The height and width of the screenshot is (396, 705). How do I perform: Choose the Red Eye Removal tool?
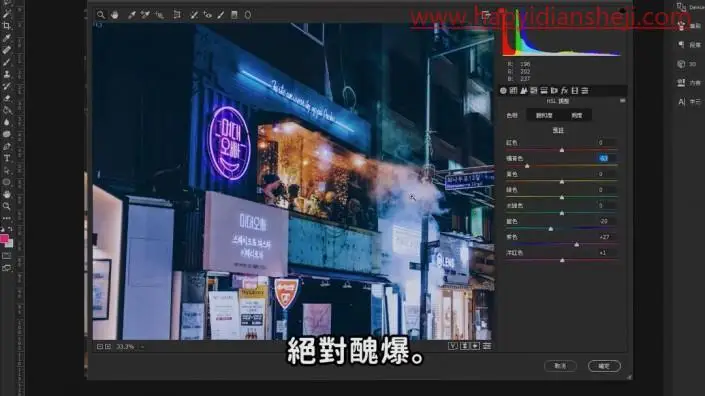click(207, 15)
